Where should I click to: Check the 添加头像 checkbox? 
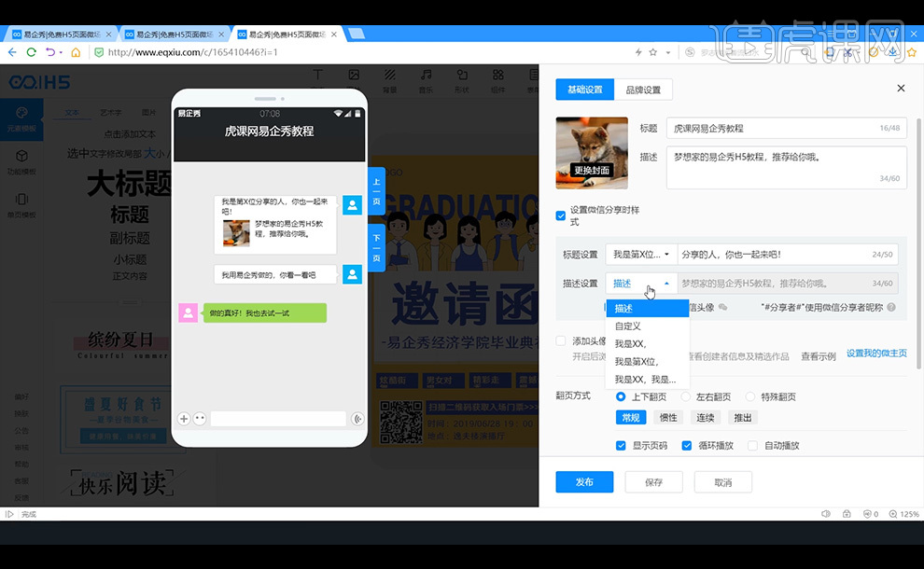(561, 341)
